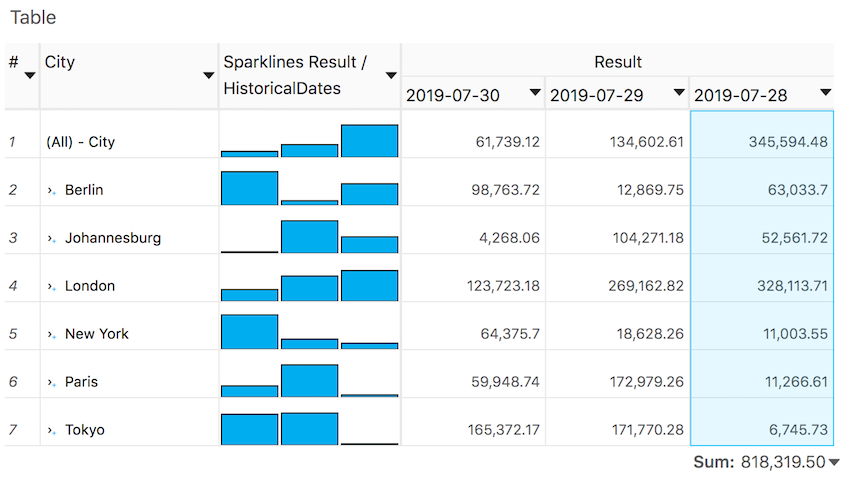851x481 pixels.
Task: Click the Table title
Action: click(x=33, y=17)
